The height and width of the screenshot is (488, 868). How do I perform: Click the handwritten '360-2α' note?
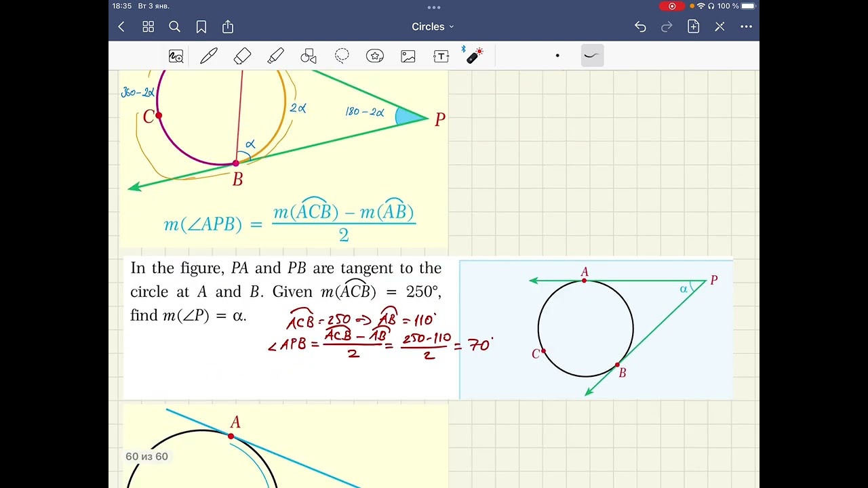(x=138, y=93)
